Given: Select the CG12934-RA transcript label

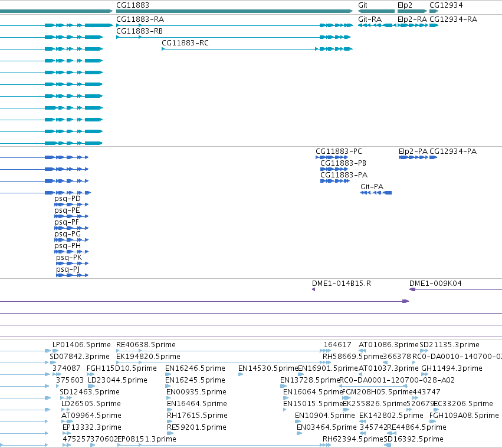Looking at the screenshot, I should [x=453, y=19].
